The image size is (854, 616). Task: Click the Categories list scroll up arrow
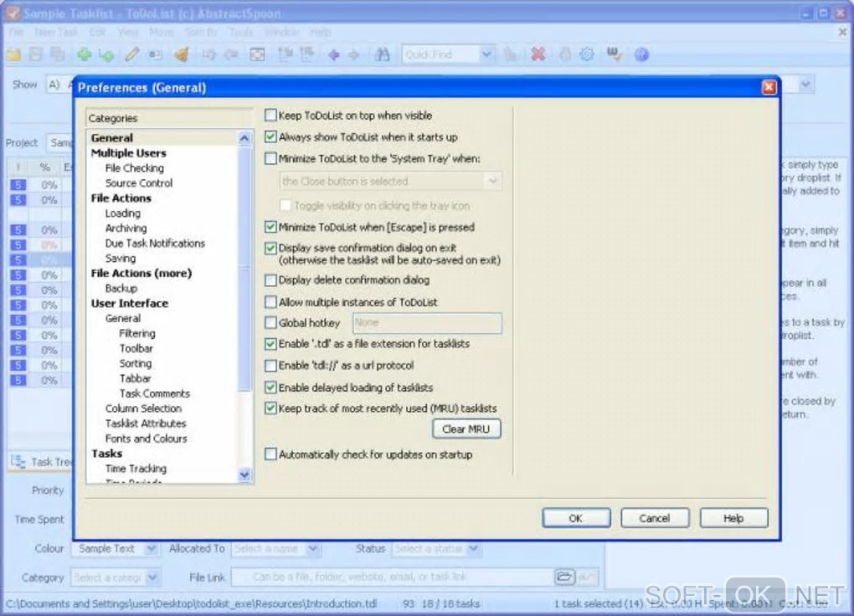(244, 138)
